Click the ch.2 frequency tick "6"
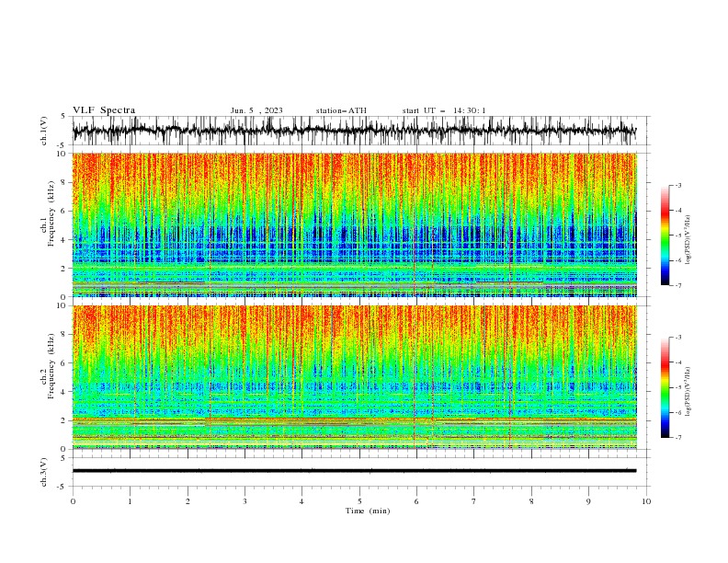728x563 pixels. (x=64, y=362)
